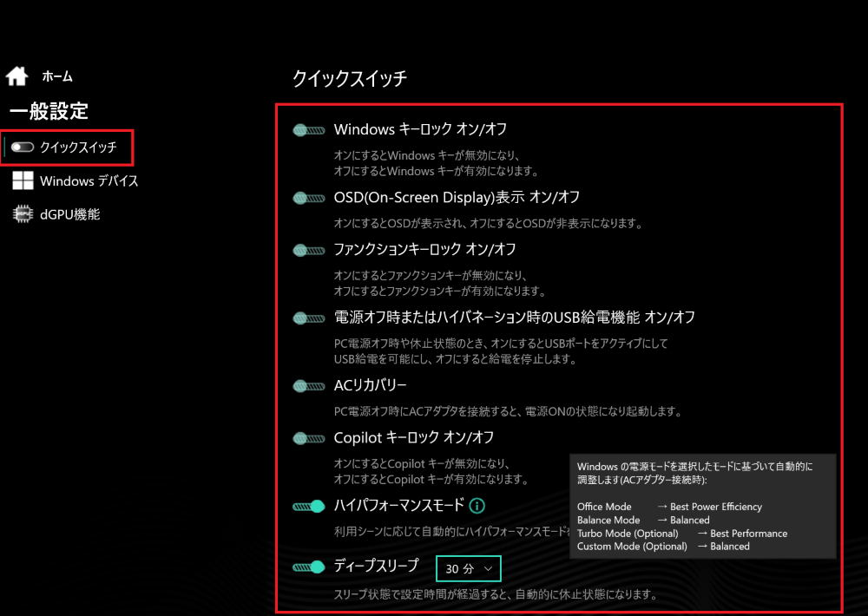Select Windows デバイス in sidebar
868x616 pixels.
pyautogui.click(x=89, y=181)
